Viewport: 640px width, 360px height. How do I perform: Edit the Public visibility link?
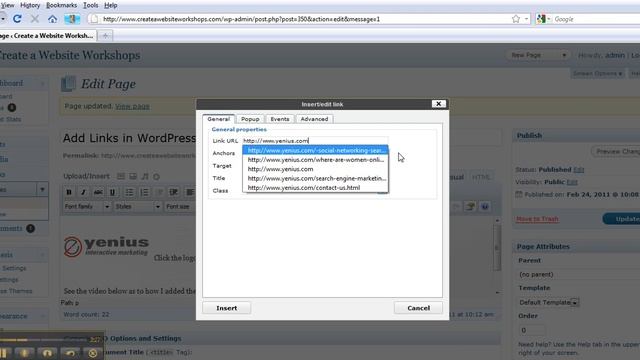572,182
